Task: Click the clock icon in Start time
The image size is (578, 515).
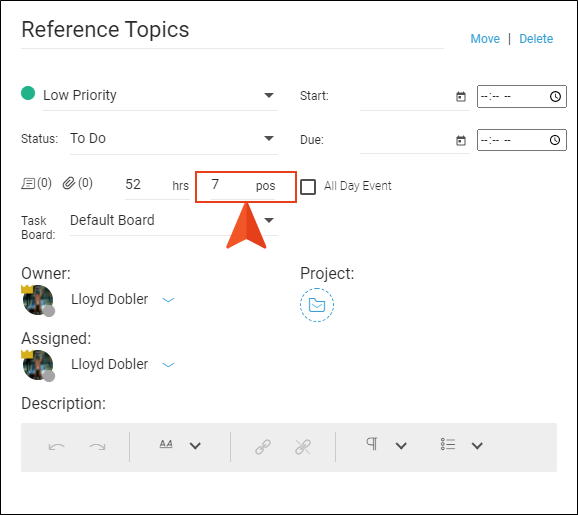Action: click(555, 97)
